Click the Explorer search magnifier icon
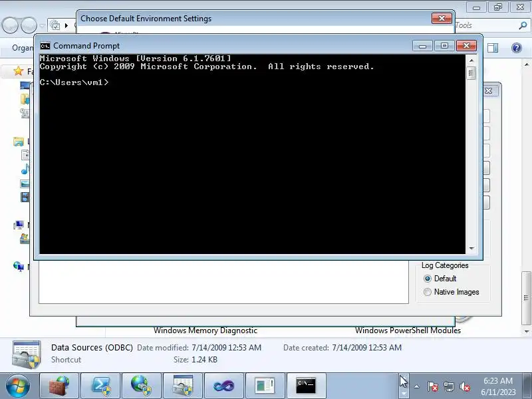 [523, 25]
